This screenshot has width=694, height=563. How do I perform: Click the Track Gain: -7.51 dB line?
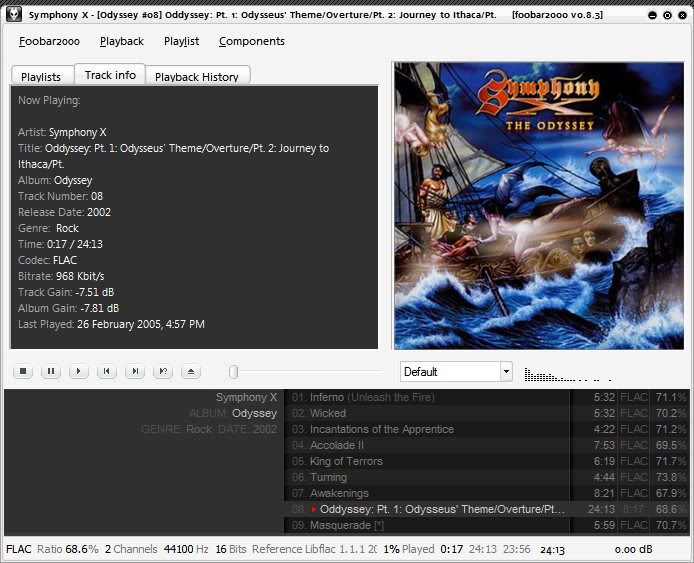point(66,292)
